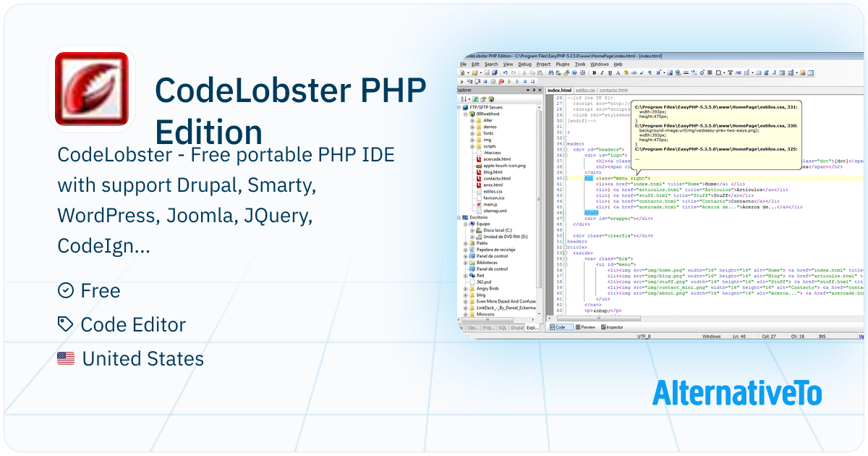The height and width of the screenshot is (456, 868).
Task: Click the font A toolbar icon
Action: (617, 72)
